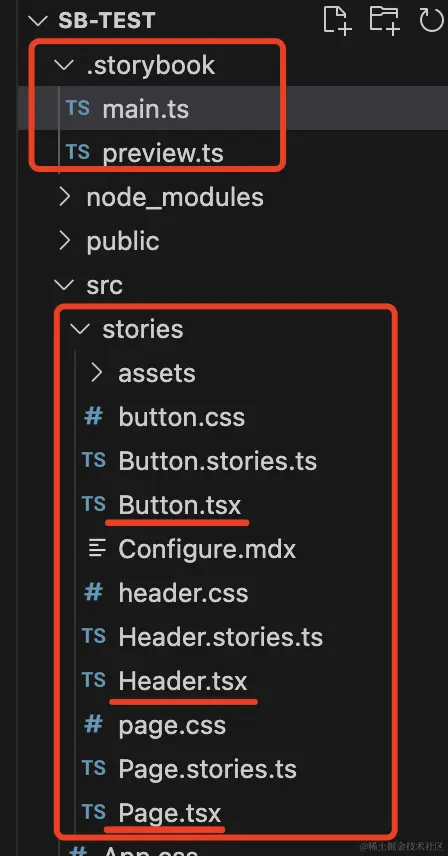Image resolution: width=448 pixels, height=856 pixels.
Task: Click the New Folder icon
Action: coord(384,21)
